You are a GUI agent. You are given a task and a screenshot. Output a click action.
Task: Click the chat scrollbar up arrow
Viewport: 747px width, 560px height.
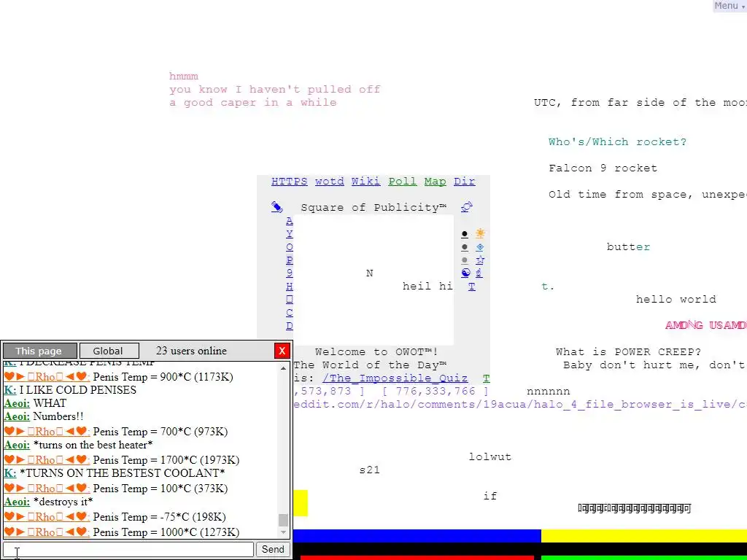(284, 367)
